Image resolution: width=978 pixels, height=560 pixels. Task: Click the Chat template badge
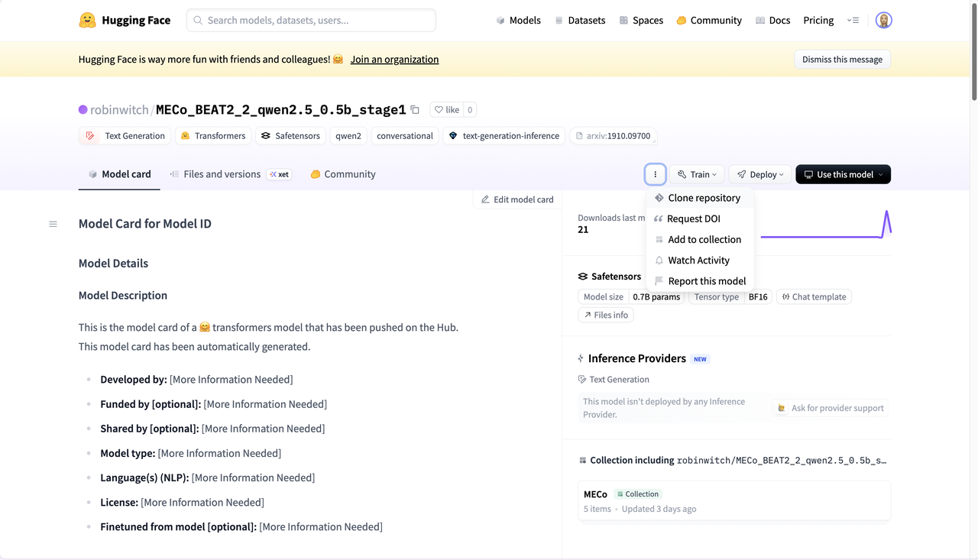click(x=814, y=296)
